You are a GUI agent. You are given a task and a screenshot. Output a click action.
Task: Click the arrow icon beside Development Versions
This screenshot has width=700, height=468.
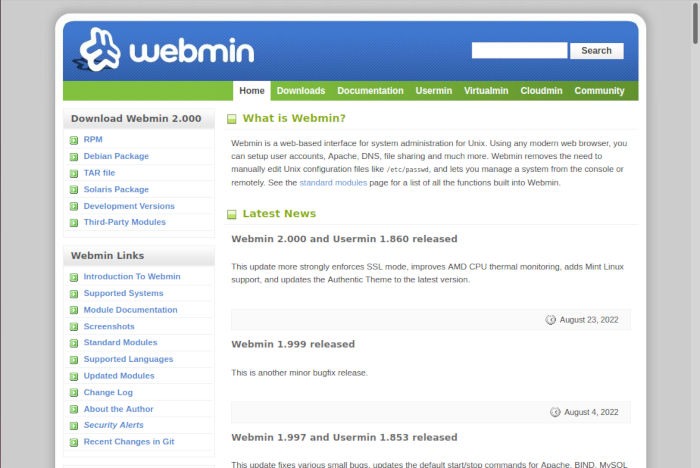coord(74,206)
